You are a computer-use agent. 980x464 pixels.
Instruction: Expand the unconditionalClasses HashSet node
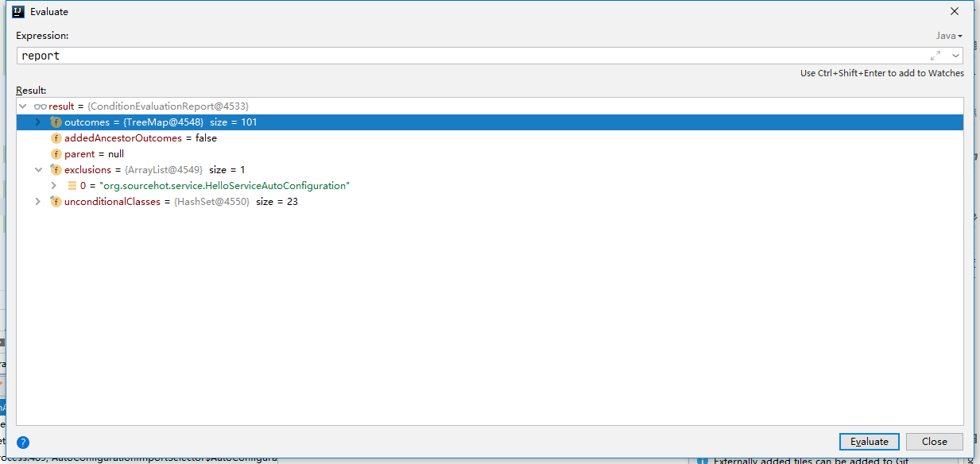pos(37,202)
